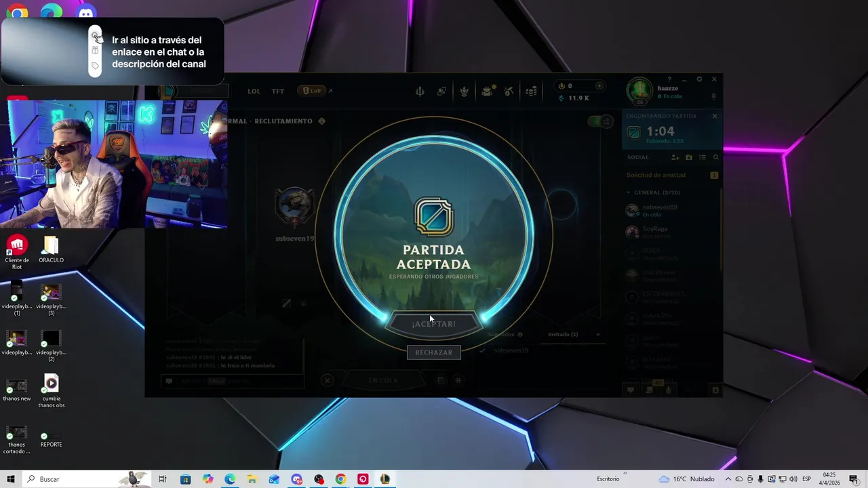Click the bug report icon in the social footer
868x488 pixels.
(715, 390)
